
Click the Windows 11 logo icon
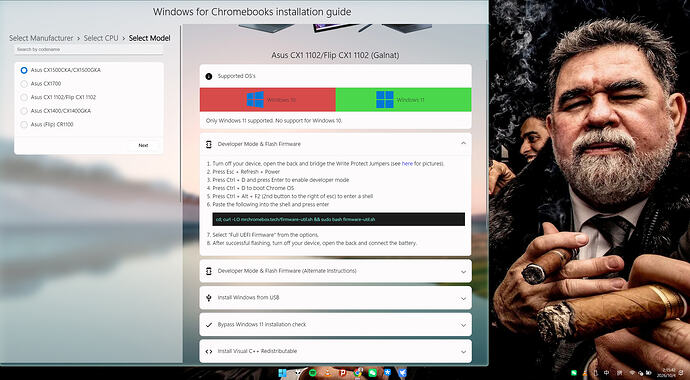(x=385, y=100)
